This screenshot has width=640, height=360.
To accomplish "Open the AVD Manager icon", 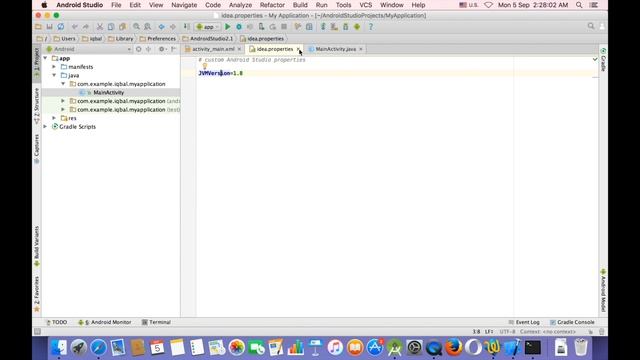I will coord(334,27).
